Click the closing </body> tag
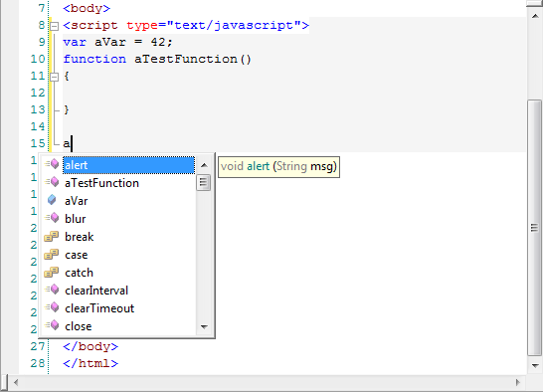 click(90, 346)
